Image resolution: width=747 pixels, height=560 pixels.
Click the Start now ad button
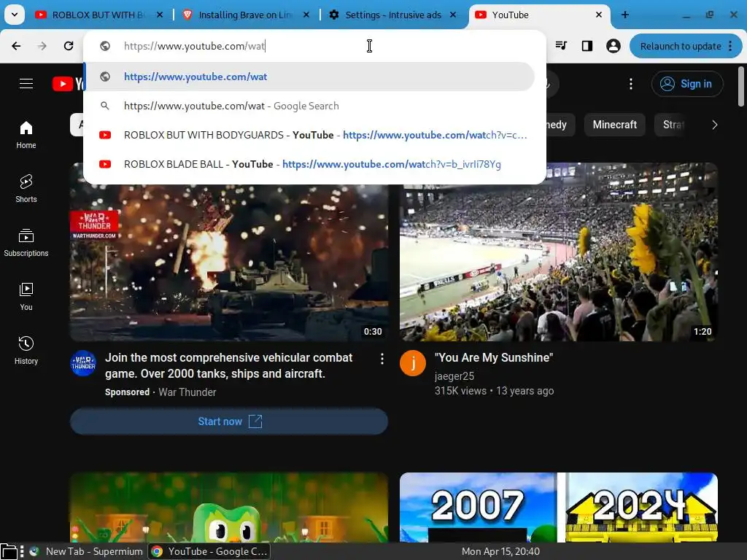tap(229, 421)
